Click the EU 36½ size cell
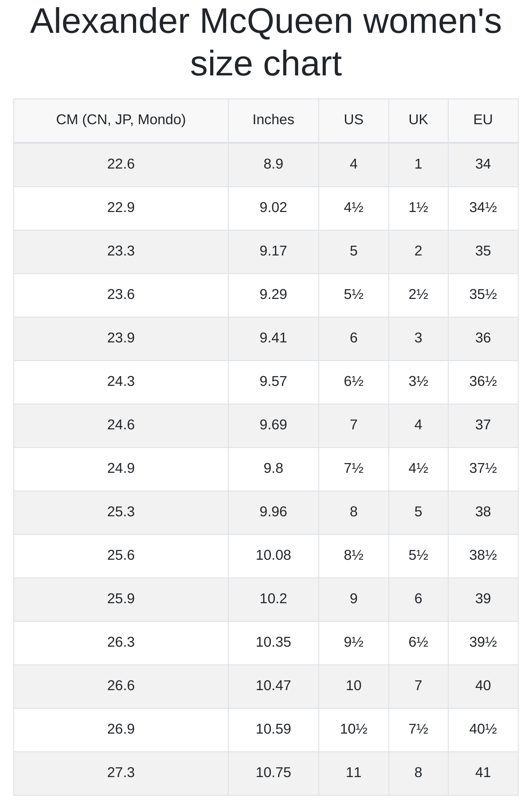Viewport: 532px width, 809px height. click(x=483, y=382)
